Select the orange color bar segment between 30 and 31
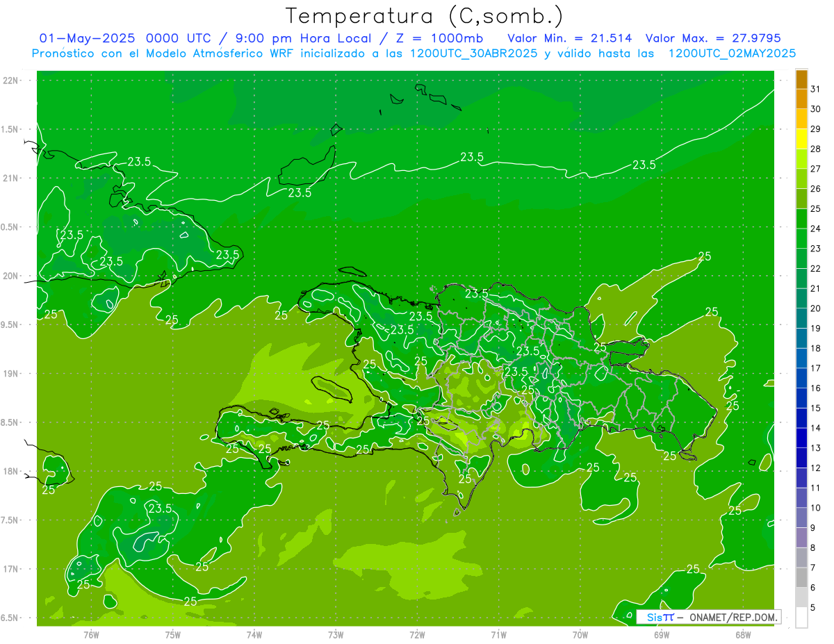 pyautogui.click(x=801, y=99)
